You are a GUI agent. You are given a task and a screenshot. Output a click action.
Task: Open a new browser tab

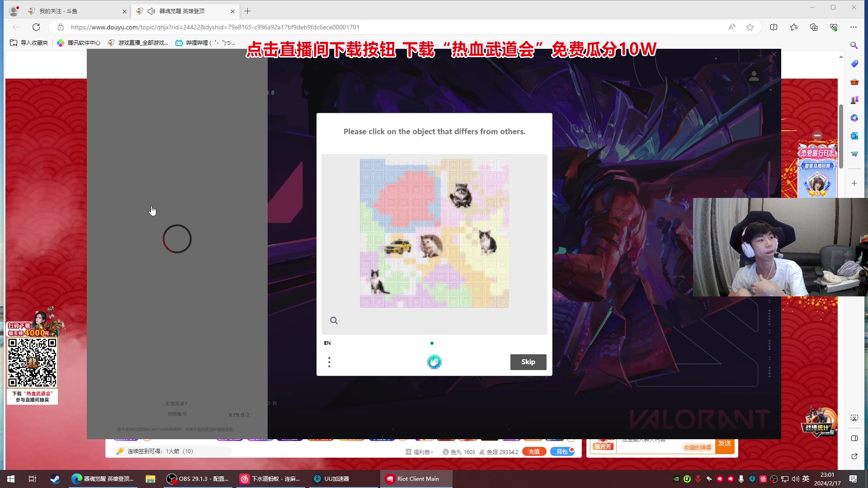[x=247, y=11]
